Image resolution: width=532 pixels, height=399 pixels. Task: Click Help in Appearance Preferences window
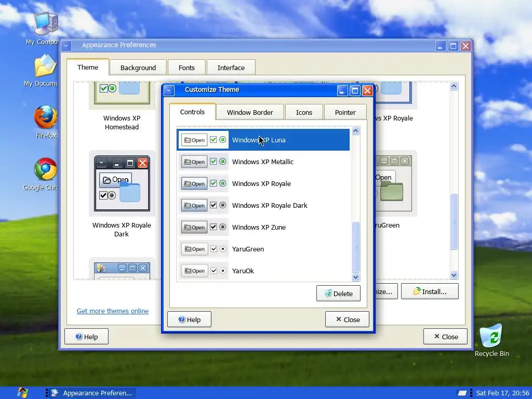coord(87,337)
